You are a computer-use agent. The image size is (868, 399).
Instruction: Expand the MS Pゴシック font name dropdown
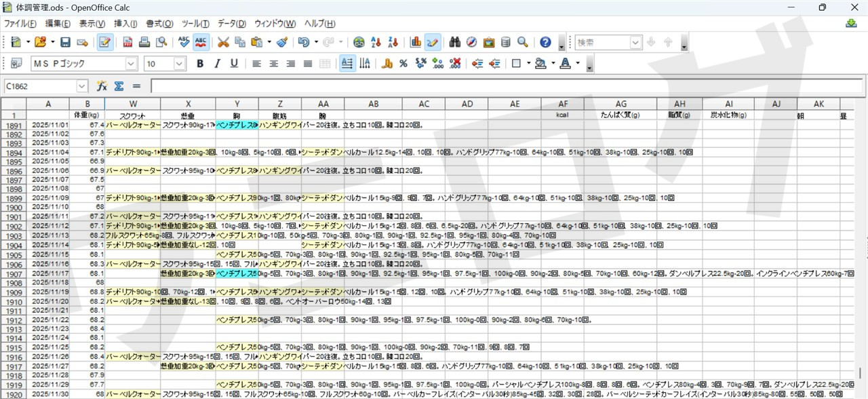(x=131, y=63)
